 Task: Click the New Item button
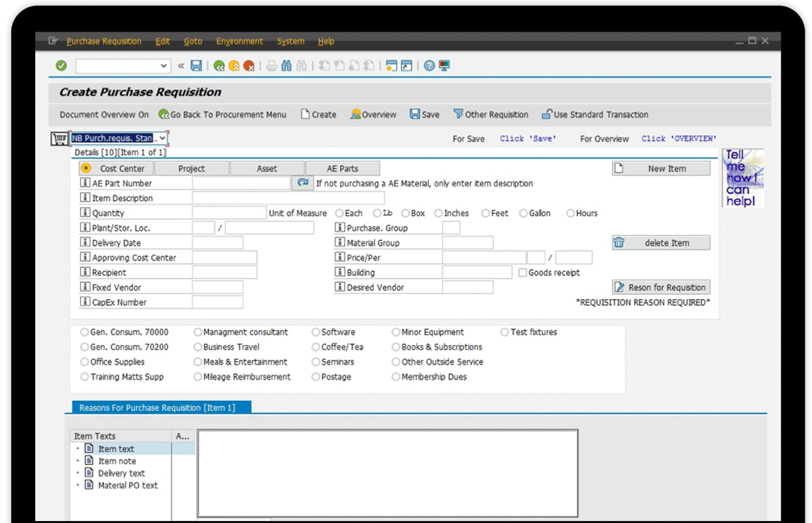661,169
